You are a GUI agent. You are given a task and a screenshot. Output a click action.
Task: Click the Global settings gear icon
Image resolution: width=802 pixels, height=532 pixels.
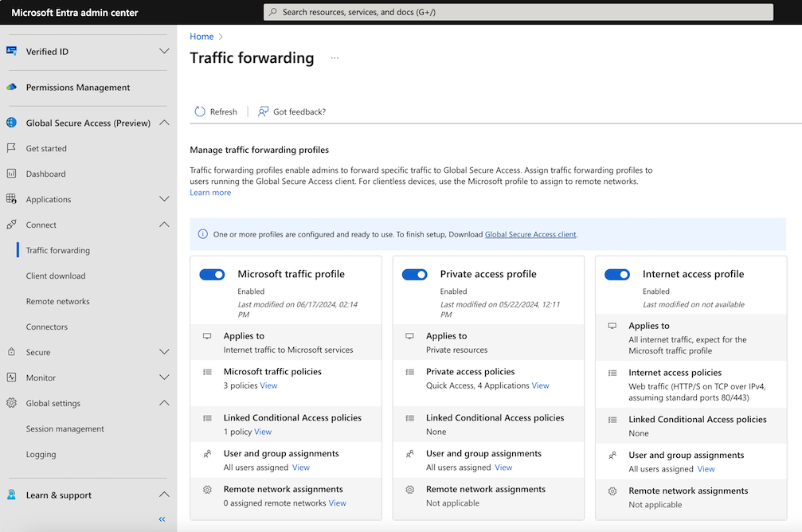pyautogui.click(x=11, y=403)
